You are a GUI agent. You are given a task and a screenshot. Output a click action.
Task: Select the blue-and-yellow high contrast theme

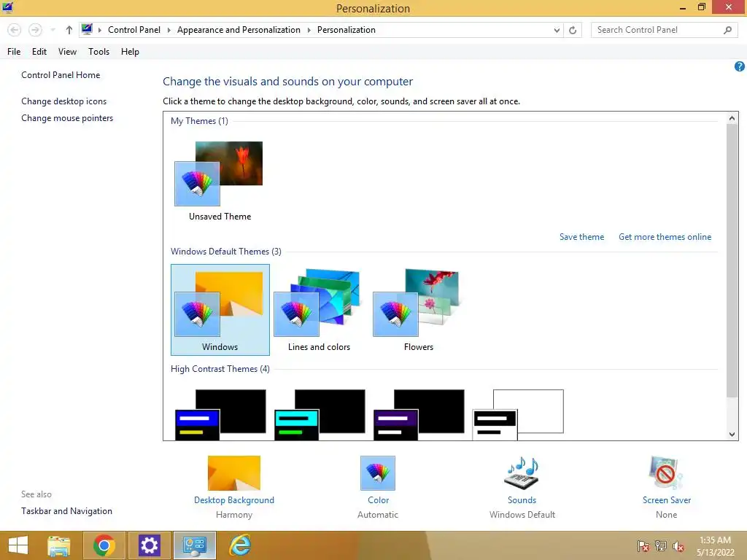(220, 414)
